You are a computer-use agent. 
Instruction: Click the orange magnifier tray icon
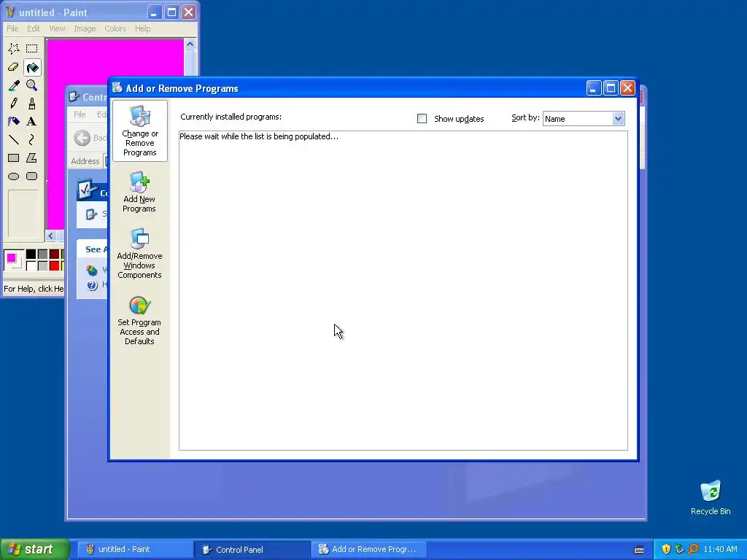pyautogui.click(x=693, y=549)
